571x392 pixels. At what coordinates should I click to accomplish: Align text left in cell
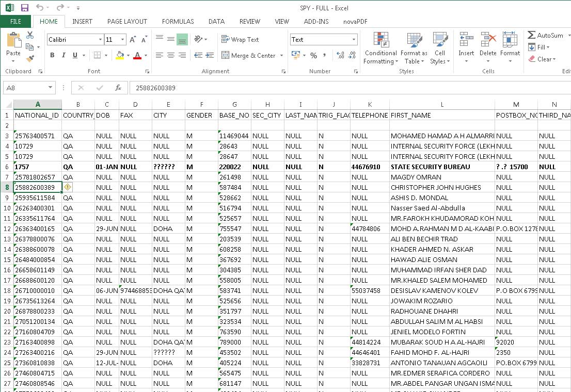point(159,55)
